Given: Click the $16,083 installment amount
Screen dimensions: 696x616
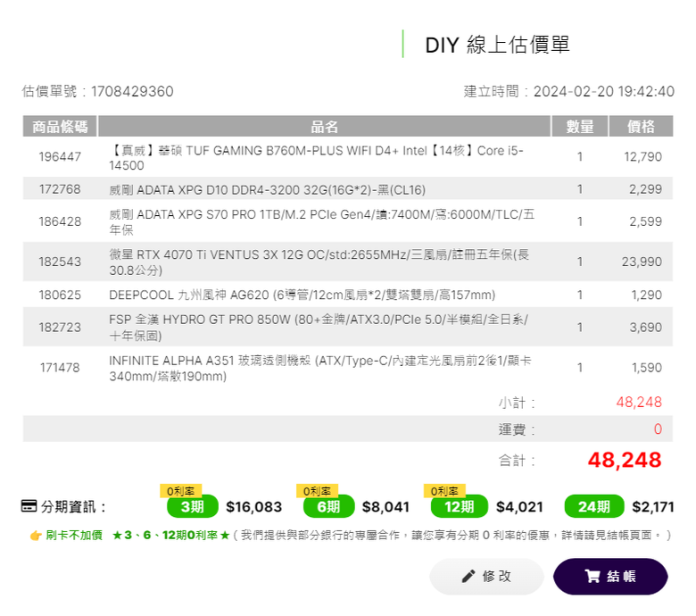Looking at the screenshot, I should pyautogui.click(x=254, y=507).
